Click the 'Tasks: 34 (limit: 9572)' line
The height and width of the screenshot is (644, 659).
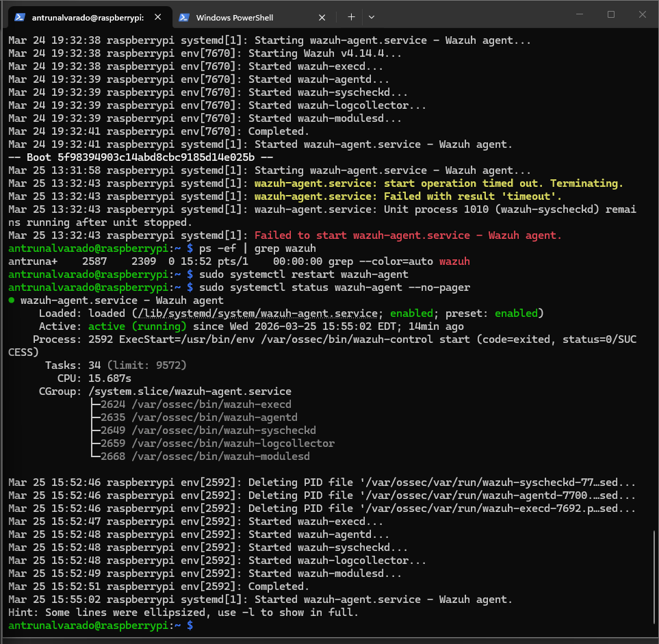click(x=116, y=365)
